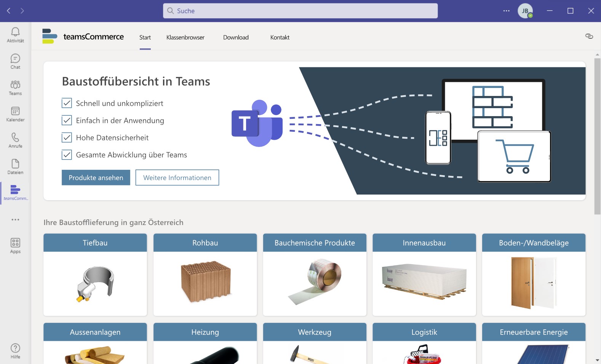The height and width of the screenshot is (364, 601).
Task: Open the Kontakt tab
Action: [280, 37]
